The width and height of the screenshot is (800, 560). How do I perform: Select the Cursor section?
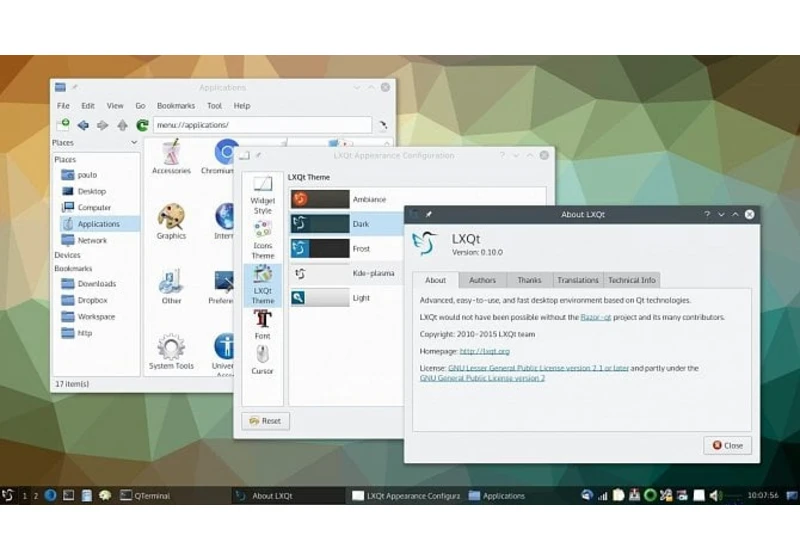[263, 360]
